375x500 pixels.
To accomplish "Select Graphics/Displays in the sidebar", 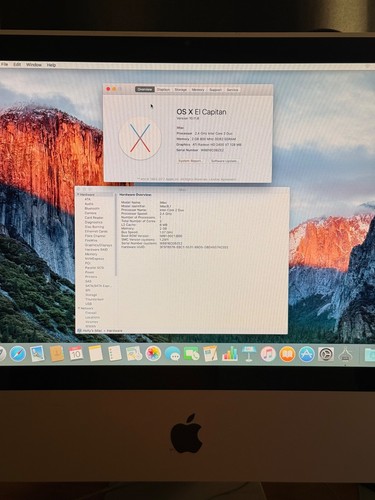I will pos(98,245).
